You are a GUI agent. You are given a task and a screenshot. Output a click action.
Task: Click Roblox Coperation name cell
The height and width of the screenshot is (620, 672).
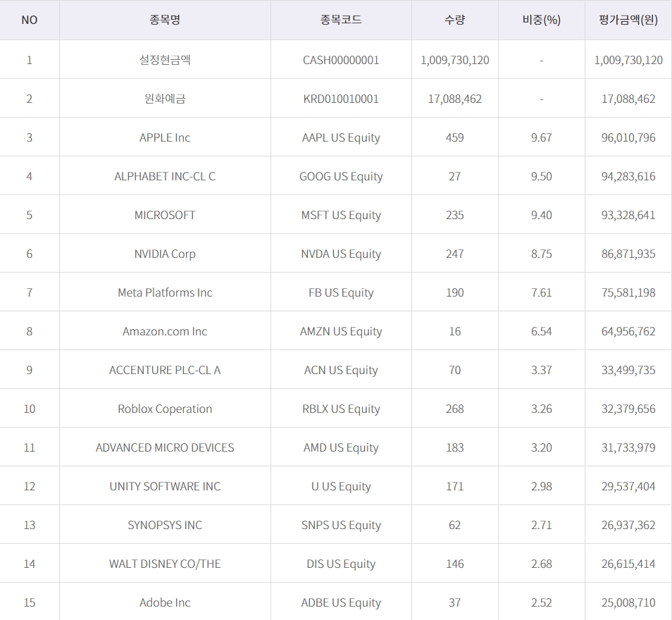[165, 409]
